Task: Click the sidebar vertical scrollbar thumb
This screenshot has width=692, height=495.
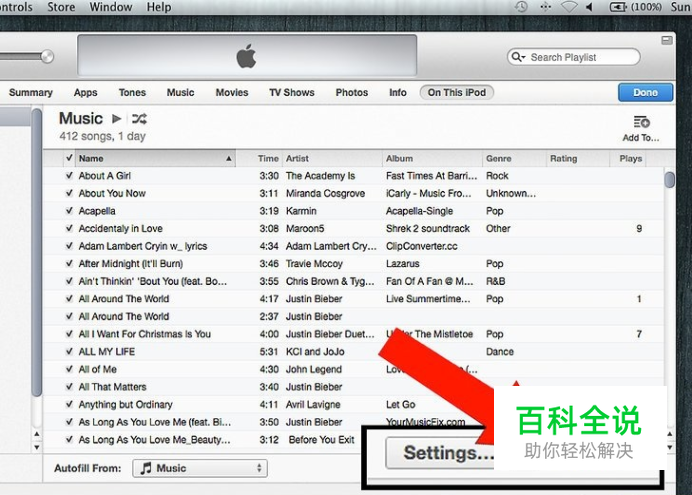Action: click(x=37, y=252)
